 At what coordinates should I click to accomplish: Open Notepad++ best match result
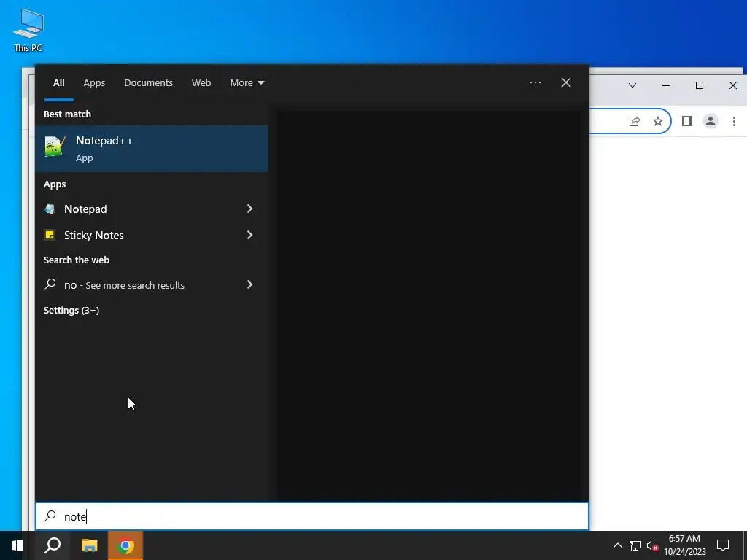(152, 149)
